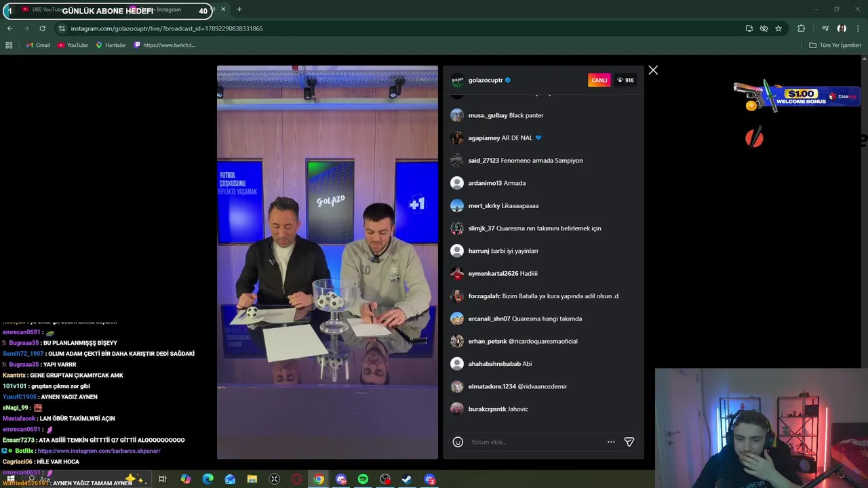Screen dimensions: 868x488
Task: Click burakcrpsntk avatar in comments
Action: 457,409
